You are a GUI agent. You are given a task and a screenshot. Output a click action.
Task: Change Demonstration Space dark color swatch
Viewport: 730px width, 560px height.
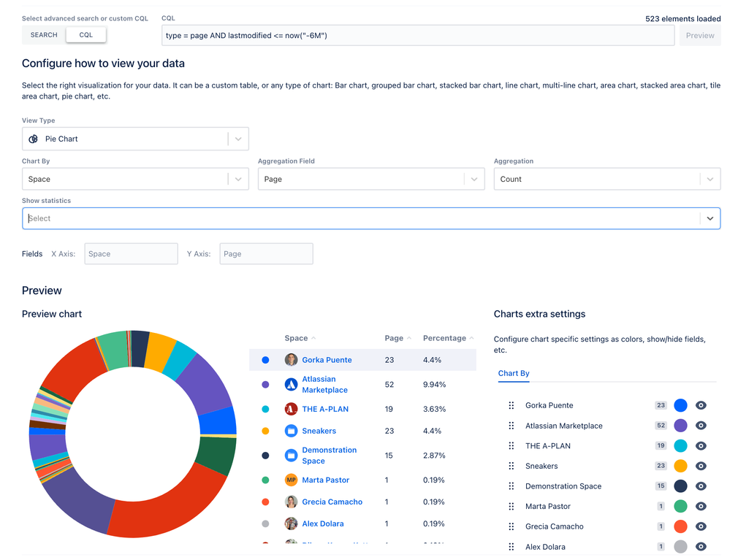tap(680, 486)
